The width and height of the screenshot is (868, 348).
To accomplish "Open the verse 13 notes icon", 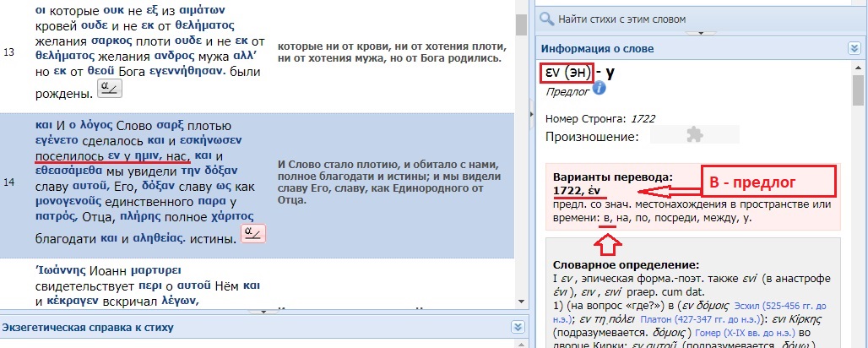I will click(x=110, y=90).
